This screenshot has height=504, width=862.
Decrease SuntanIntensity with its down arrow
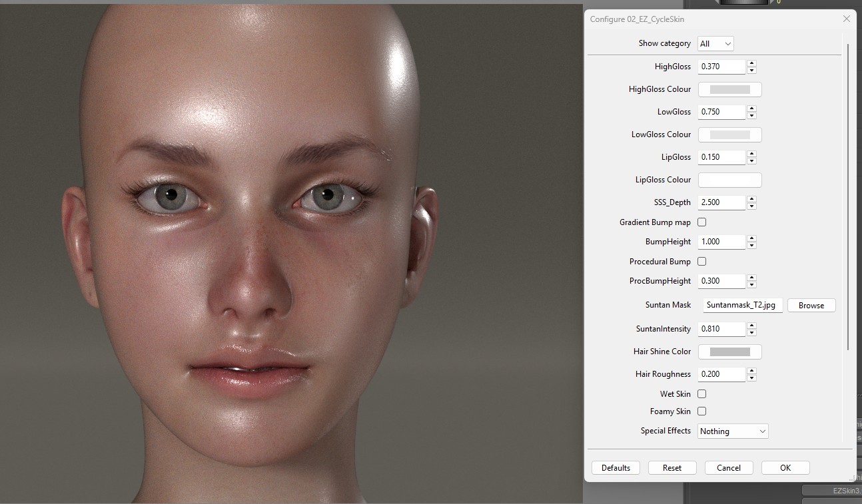click(x=751, y=332)
